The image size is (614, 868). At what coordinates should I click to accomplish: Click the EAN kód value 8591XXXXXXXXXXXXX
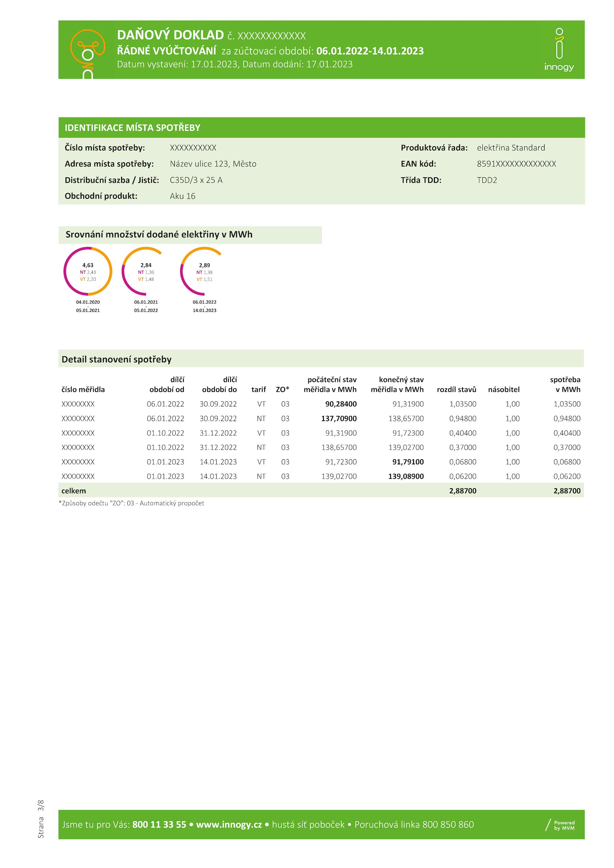tap(516, 164)
